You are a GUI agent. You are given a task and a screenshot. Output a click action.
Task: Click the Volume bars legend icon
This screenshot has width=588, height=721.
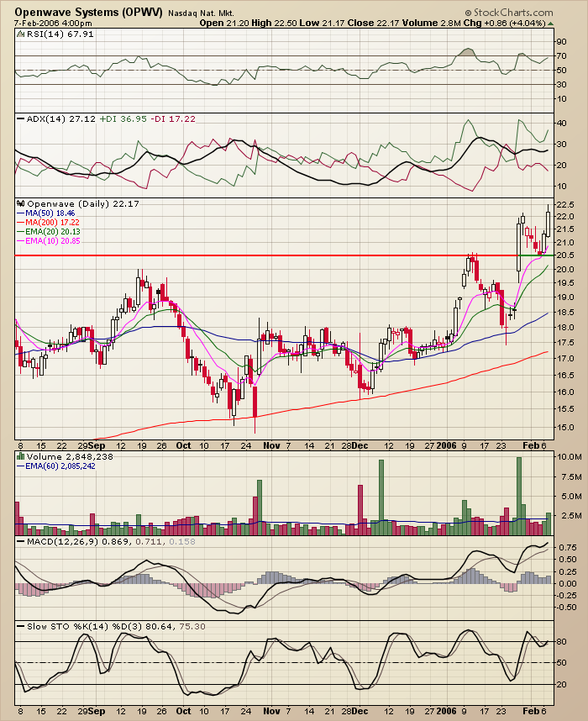21,456
